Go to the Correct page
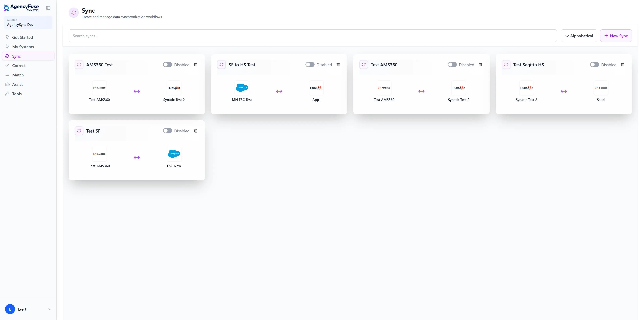 [x=19, y=65]
